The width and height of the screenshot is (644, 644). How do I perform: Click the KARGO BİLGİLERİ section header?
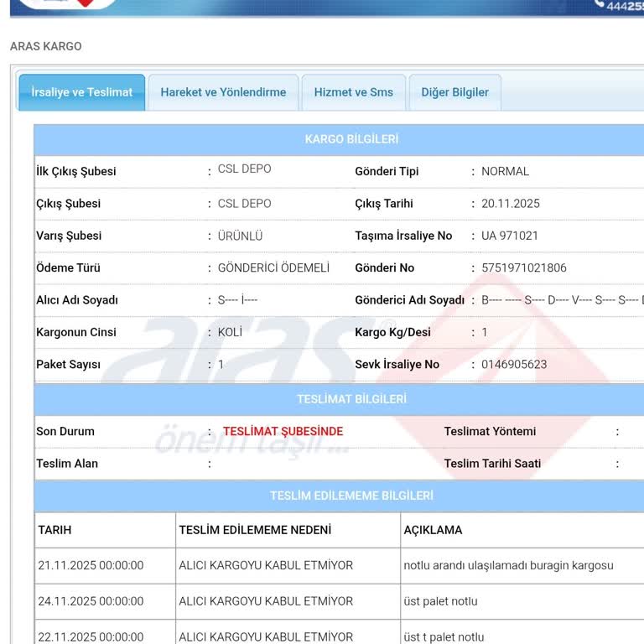[x=351, y=139]
